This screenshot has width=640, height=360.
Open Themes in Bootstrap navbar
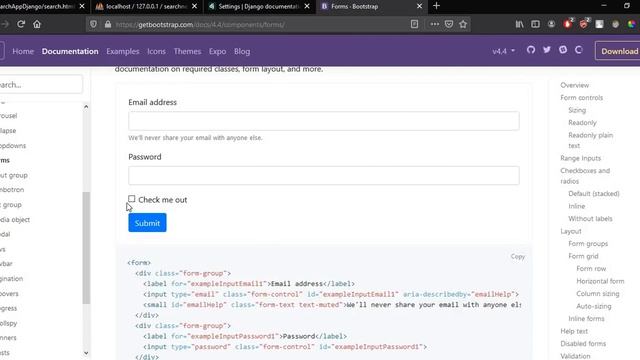click(187, 51)
